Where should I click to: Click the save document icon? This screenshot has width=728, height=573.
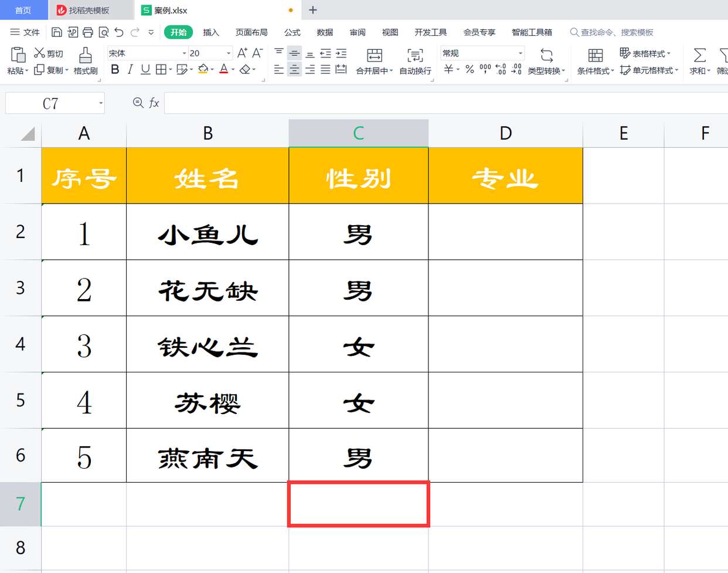tap(56, 32)
